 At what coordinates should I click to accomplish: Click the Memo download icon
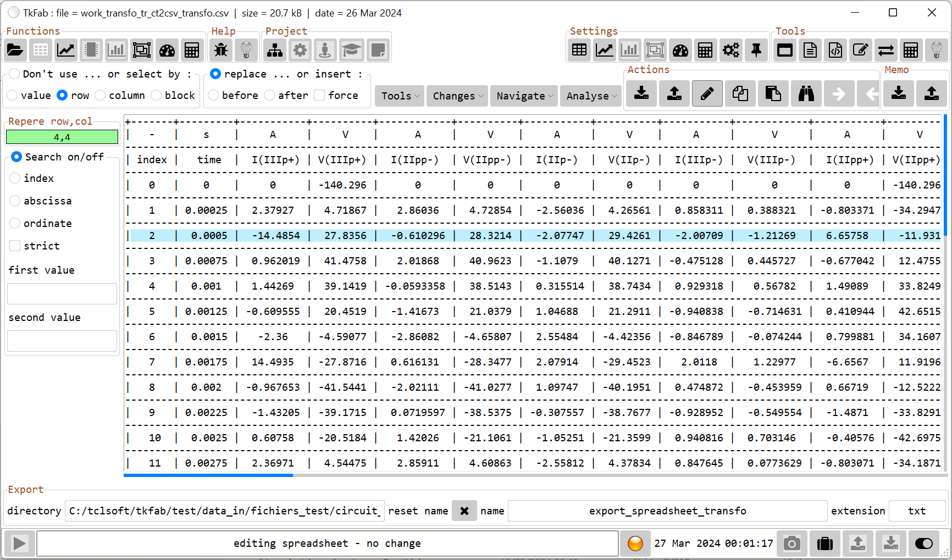click(899, 93)
